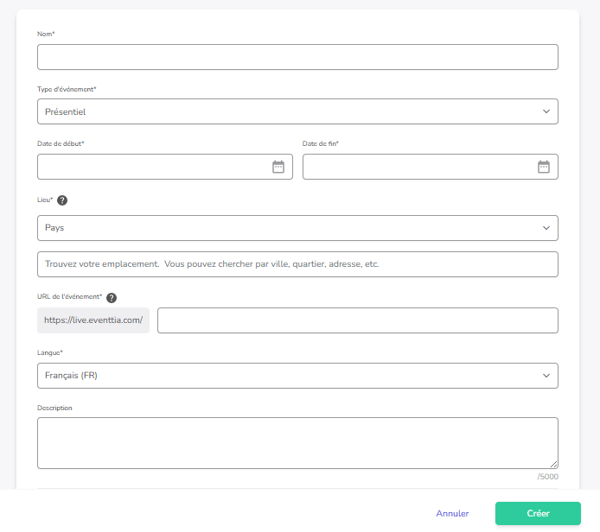The height and width of the screenshot is (532, 600).
Task: Click the help icon beside URL de l'événement
Action: pos(111,297)
